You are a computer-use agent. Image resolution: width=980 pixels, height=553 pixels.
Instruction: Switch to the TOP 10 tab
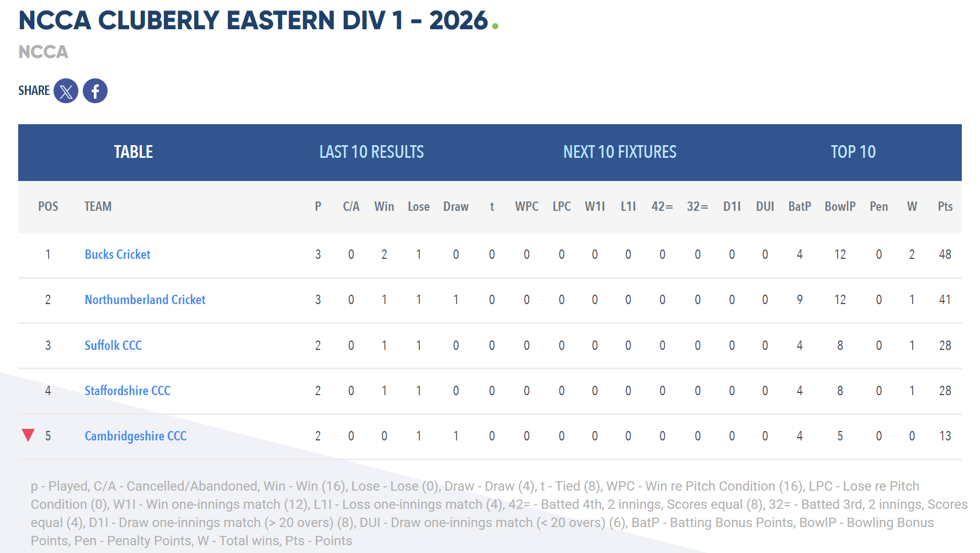click(x=853, y=152)
